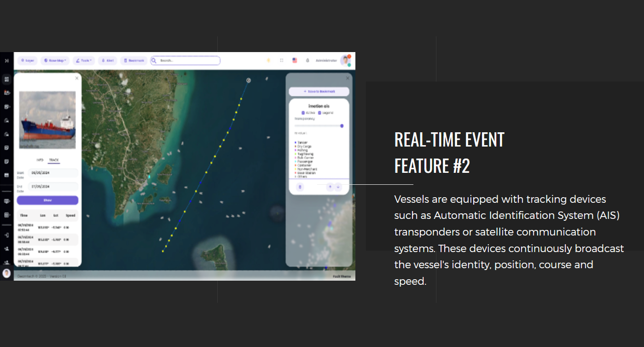Image resolution: width=644 pixels, height=347 pixels.
Task: Open the dashboard grid icon in sidebar
Action: [6, 79]
